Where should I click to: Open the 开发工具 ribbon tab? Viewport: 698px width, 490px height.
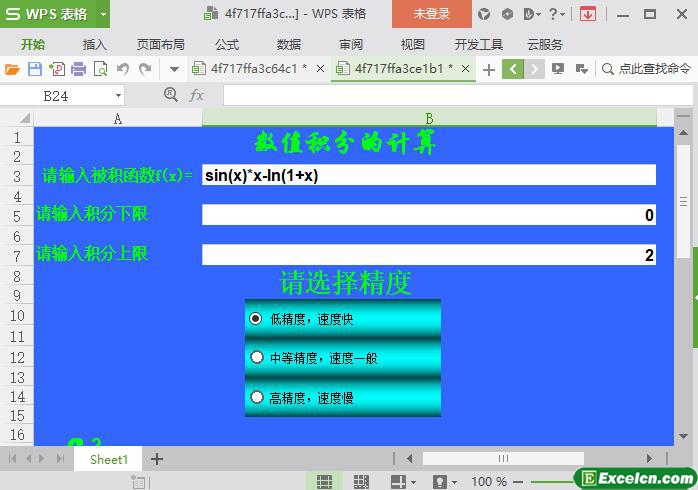coord(479,45)
